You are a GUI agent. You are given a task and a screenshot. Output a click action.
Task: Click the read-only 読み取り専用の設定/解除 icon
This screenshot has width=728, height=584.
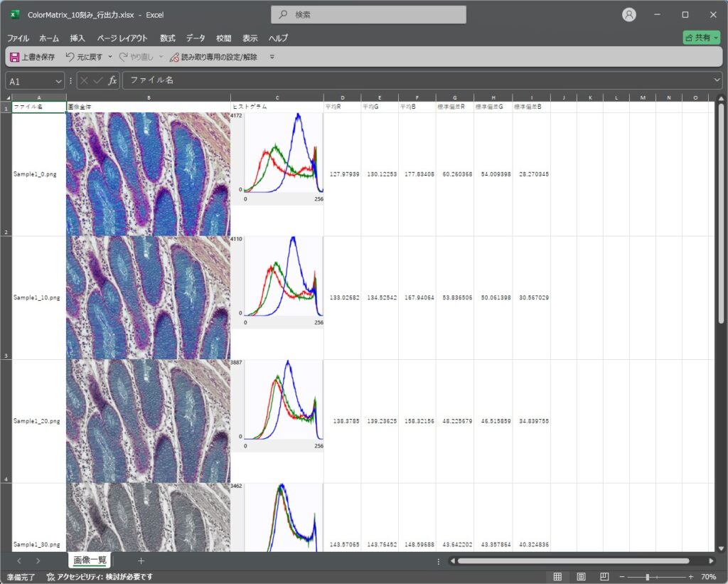click(174, 57)
